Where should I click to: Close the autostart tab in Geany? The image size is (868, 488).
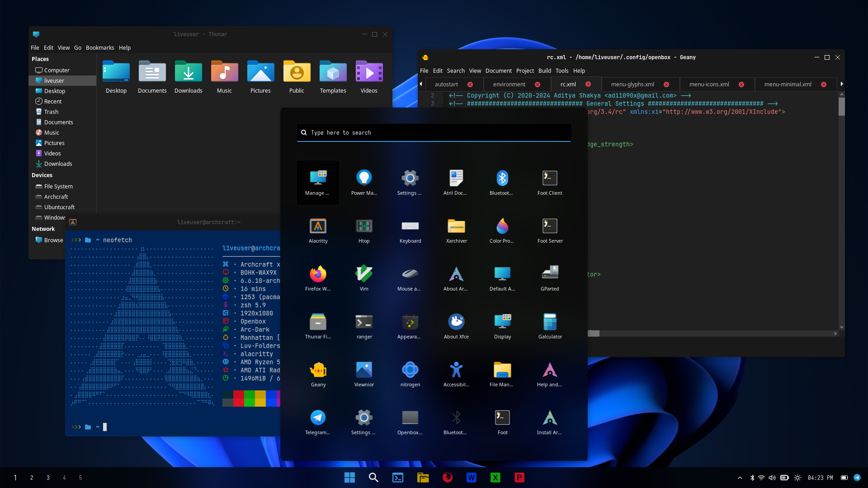click(470, 84)
